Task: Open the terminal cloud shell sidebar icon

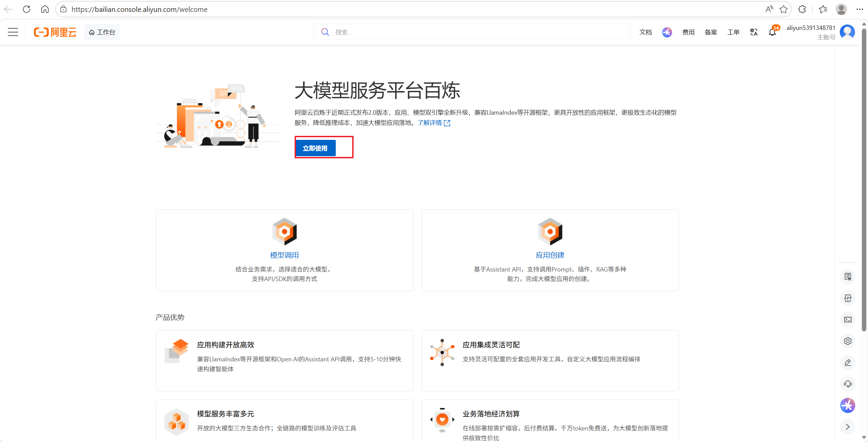Action: [848, 320]
